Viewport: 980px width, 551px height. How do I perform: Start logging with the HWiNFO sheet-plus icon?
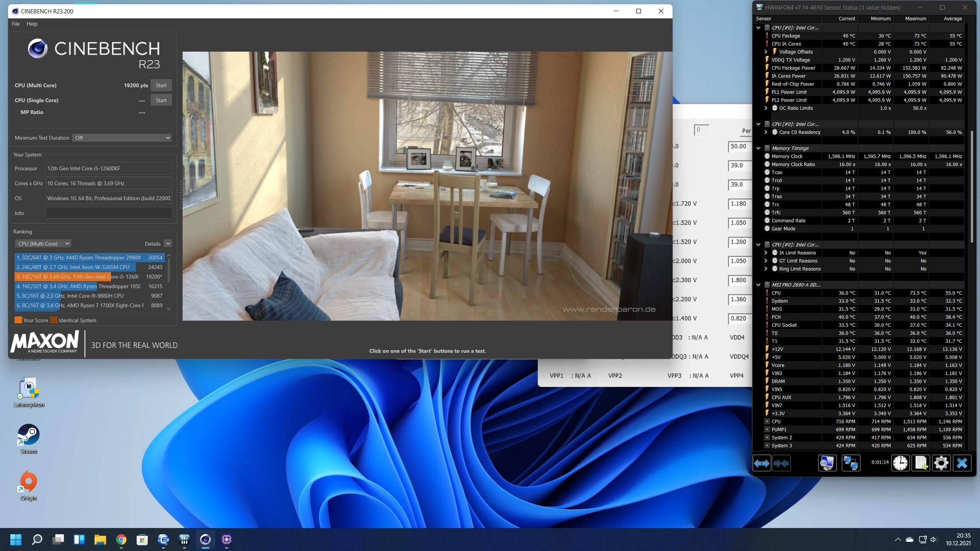coord(921,463)
